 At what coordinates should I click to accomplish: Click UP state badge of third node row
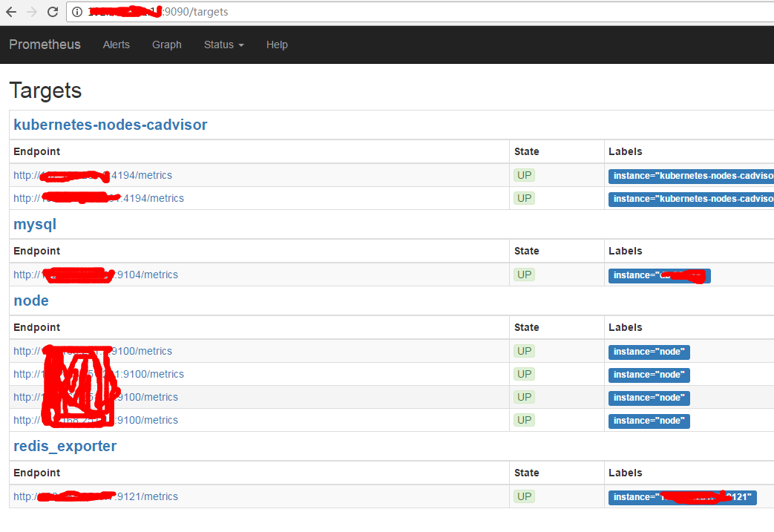point(524,397)
